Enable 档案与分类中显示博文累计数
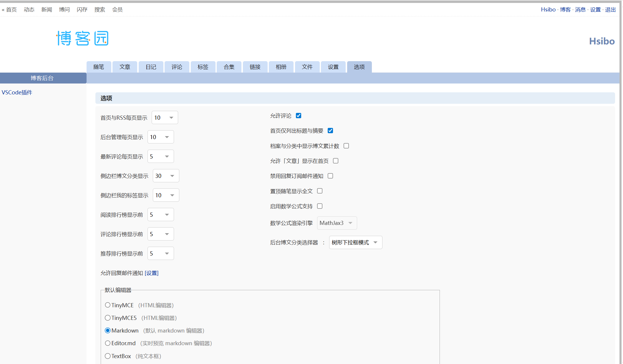The image size is (623, 364). (x=346, y=146)
